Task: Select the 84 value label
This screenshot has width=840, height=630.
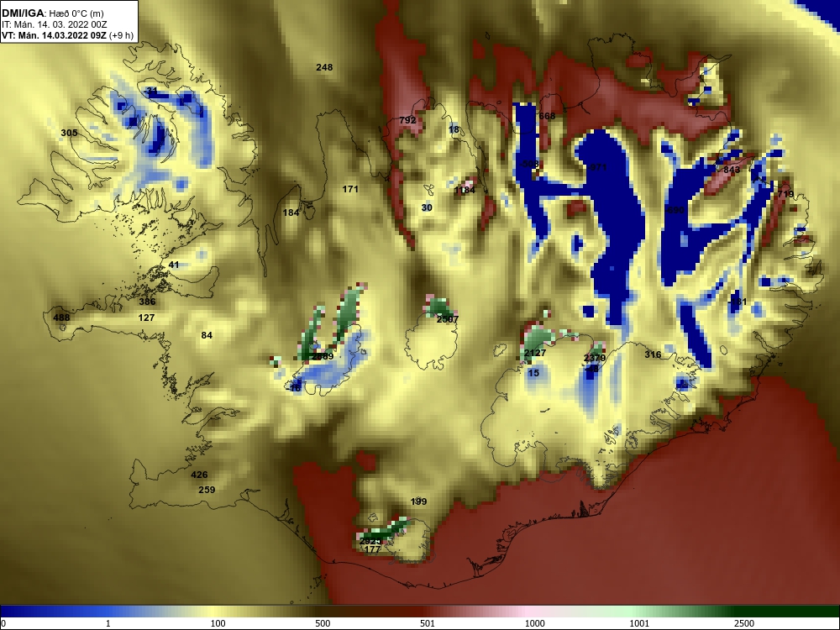Action: [x=207, y=335]
